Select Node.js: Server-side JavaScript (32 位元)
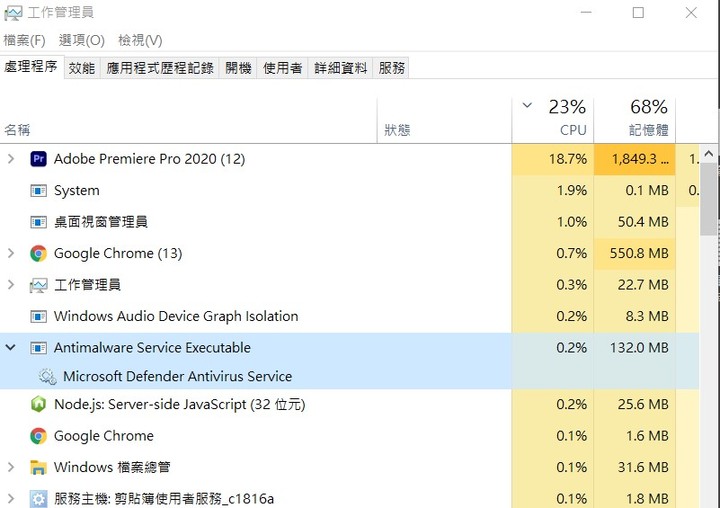 coord(180,404)
